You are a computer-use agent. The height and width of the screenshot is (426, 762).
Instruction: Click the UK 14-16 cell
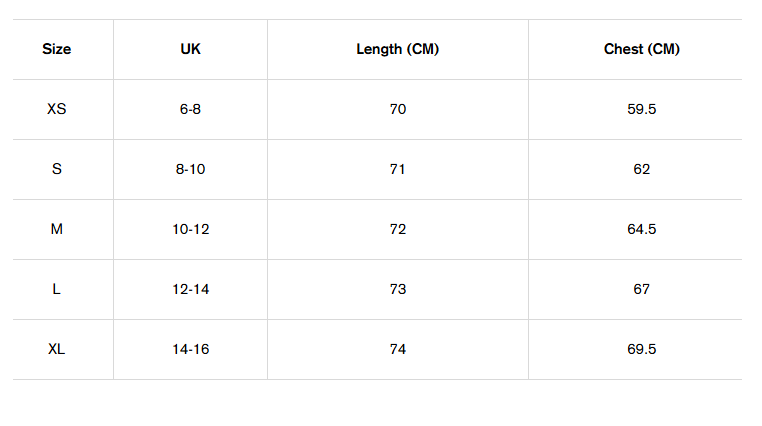190,349
